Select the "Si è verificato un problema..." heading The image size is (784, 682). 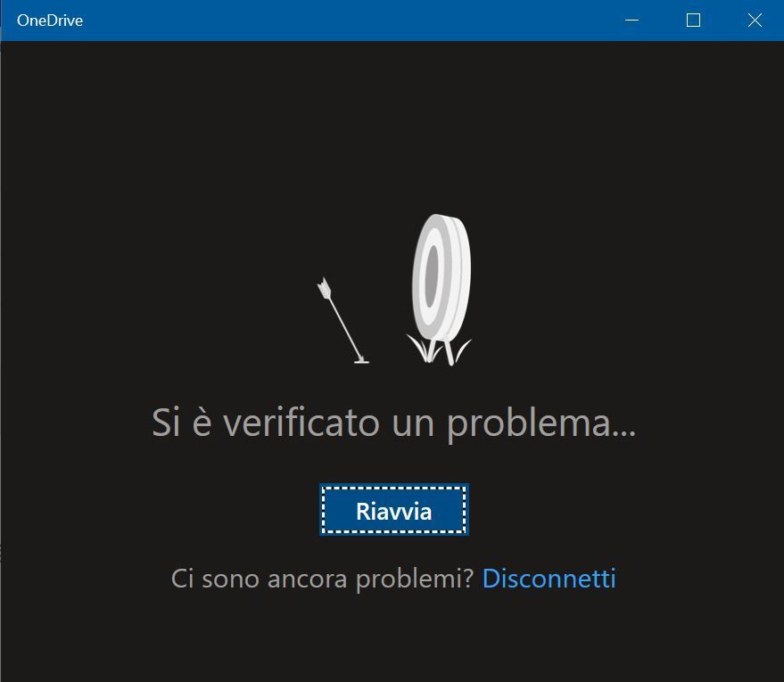click(x=394, y=423)
